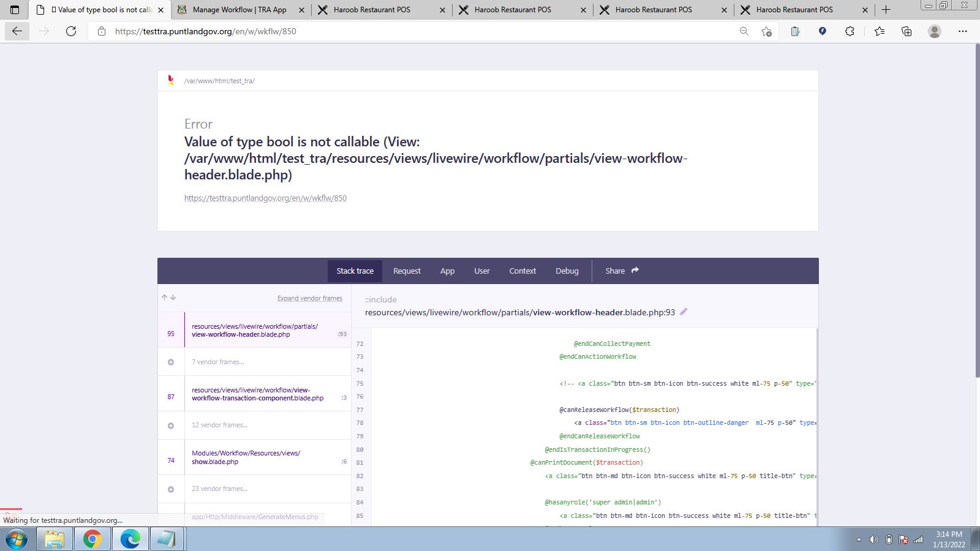Viewport: 980px width, 551px height.
Task: Click the down arrow in stack frame navigation
Action: pos(173,298)
